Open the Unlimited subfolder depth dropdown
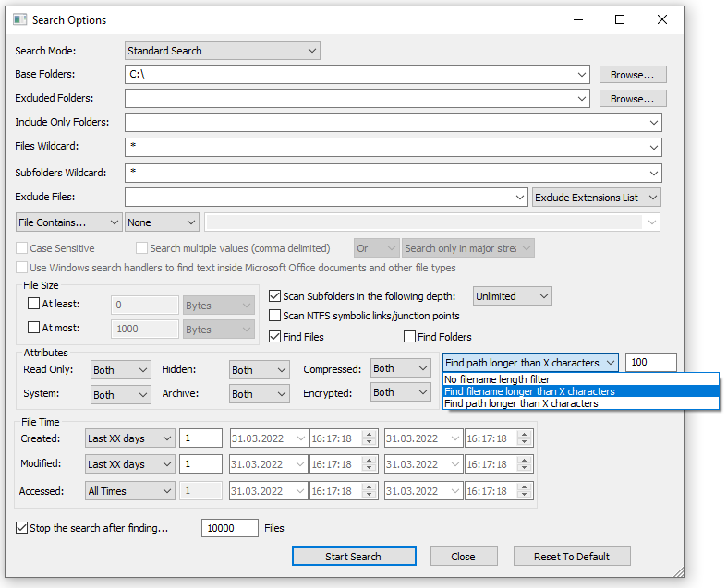Screen dimensions: 727x588 512,296
